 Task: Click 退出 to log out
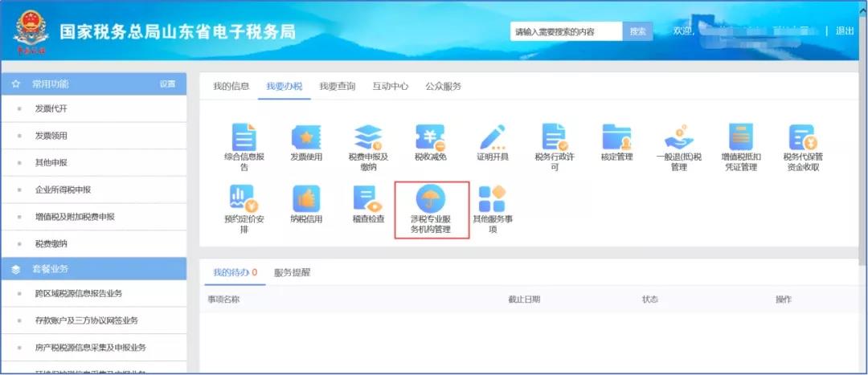pos(845,31)
